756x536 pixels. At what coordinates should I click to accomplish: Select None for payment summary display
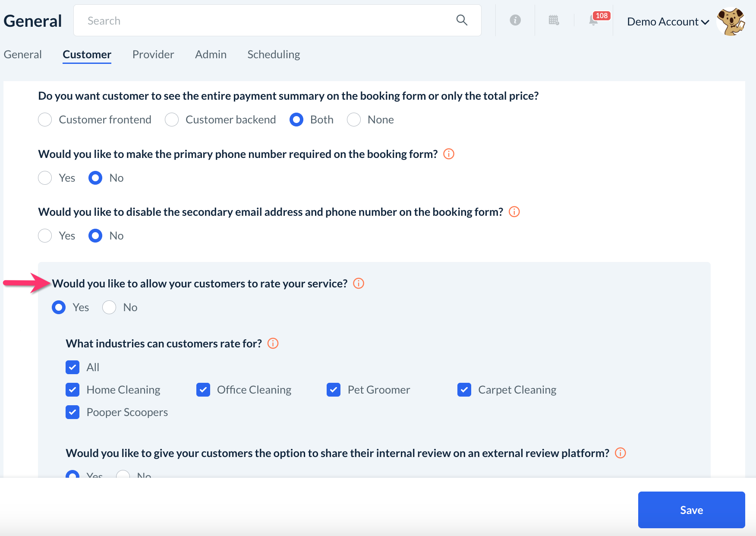click(x=354, y=120)
